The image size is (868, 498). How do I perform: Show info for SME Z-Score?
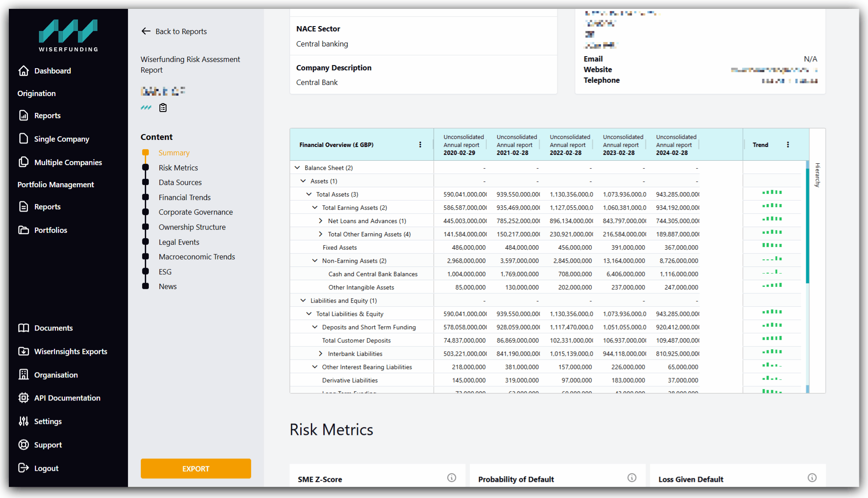click(x=452, y=478)
